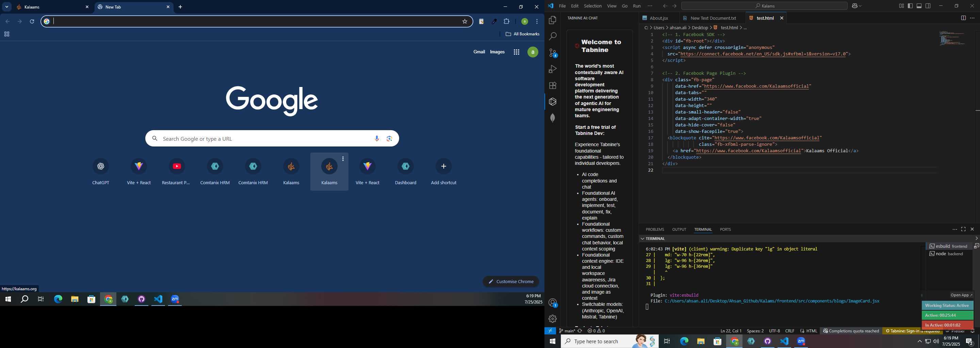Search by image with Google Lens icon
This screenshot has height=348, width=980.
tap(389, 139)
